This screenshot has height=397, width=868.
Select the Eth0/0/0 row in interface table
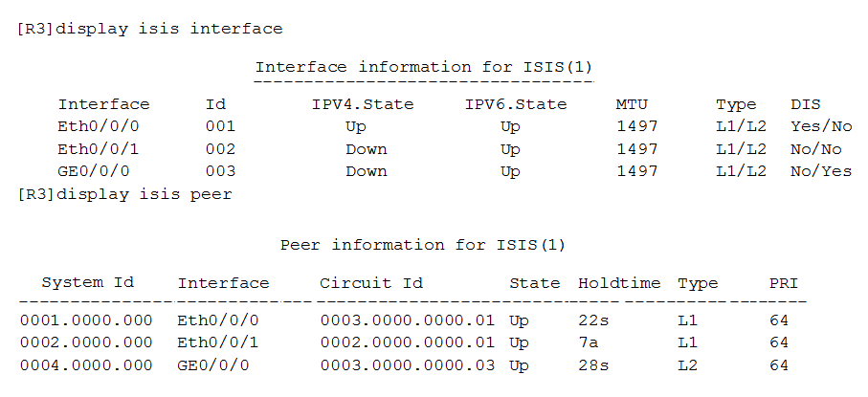(x=455, y=127)
